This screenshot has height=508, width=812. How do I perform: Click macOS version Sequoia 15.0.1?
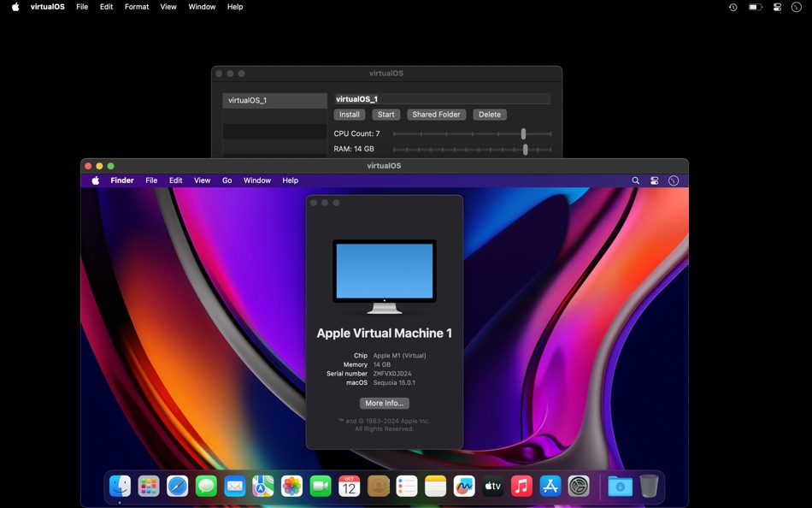(394, 383)
